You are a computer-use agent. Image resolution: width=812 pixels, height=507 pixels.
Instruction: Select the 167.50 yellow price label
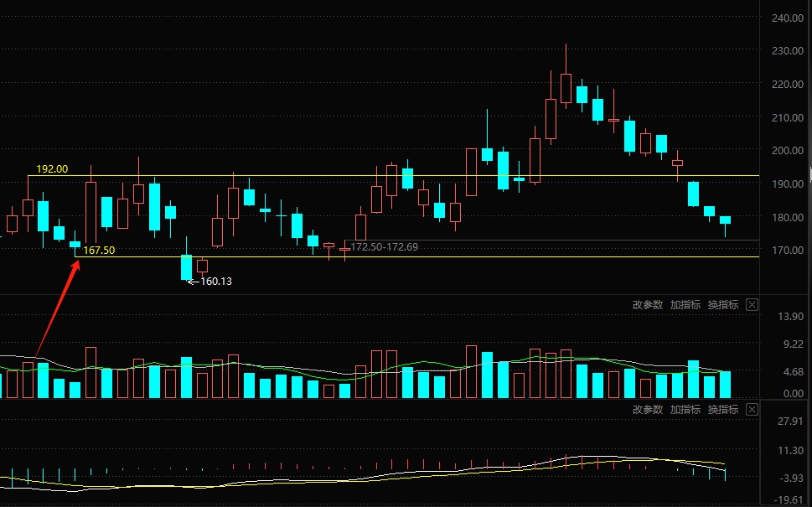point(99,250)
